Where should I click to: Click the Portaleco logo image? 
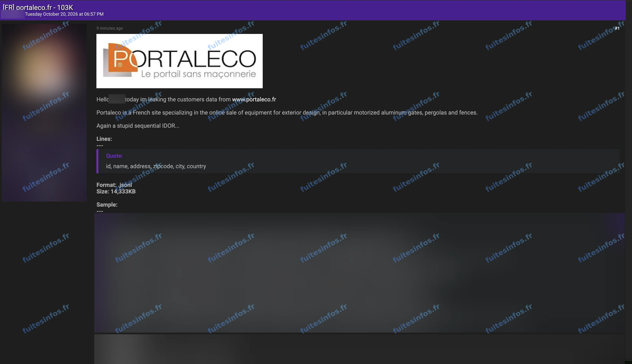[179, 61]
